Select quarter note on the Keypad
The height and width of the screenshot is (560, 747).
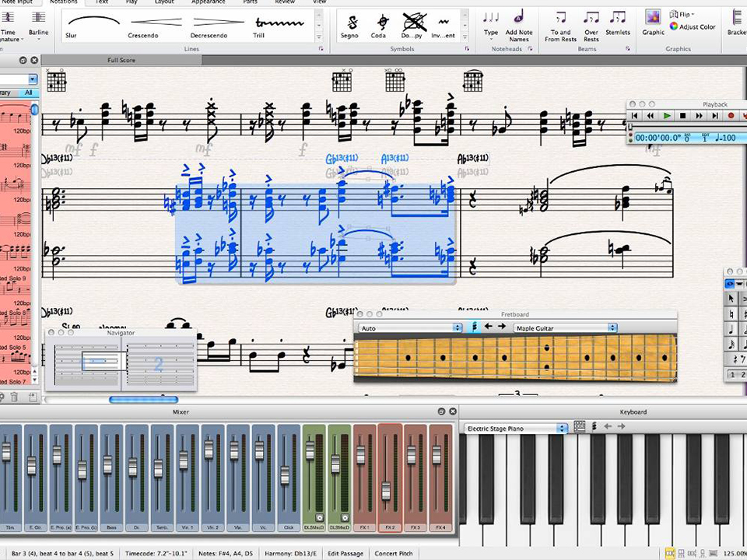click(x=731, y=330)
